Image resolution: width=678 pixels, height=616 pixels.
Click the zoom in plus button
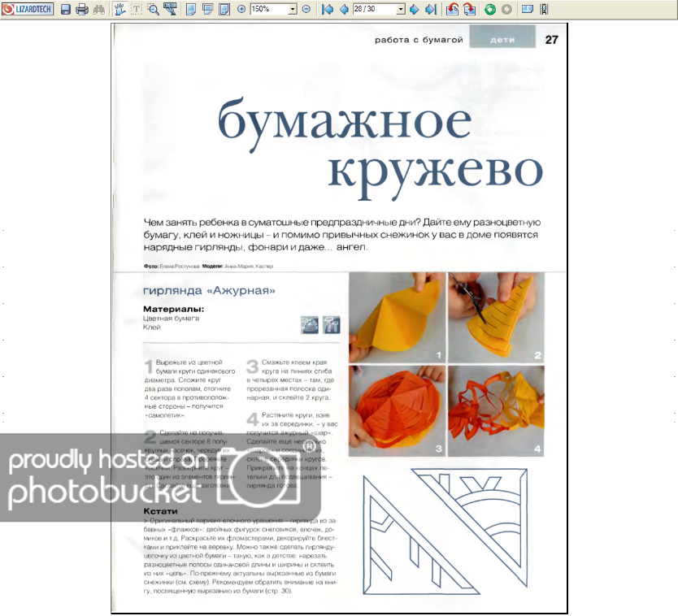241,9
